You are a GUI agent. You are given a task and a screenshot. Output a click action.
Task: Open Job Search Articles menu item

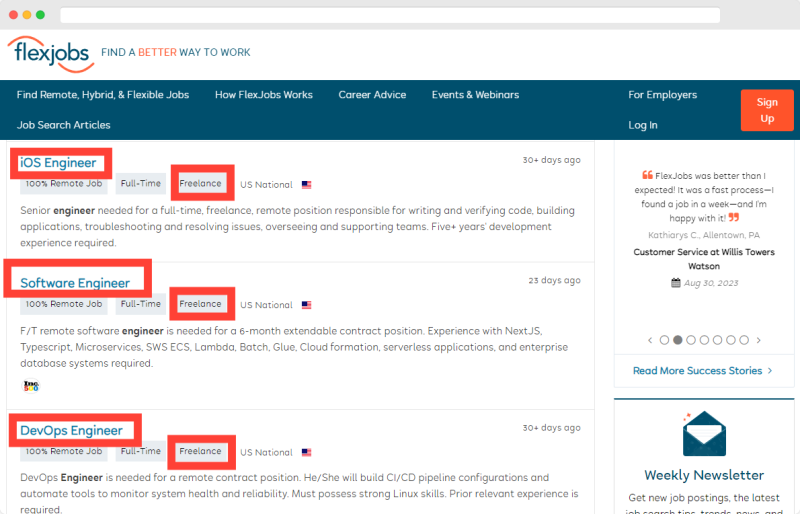coord(64,125)
